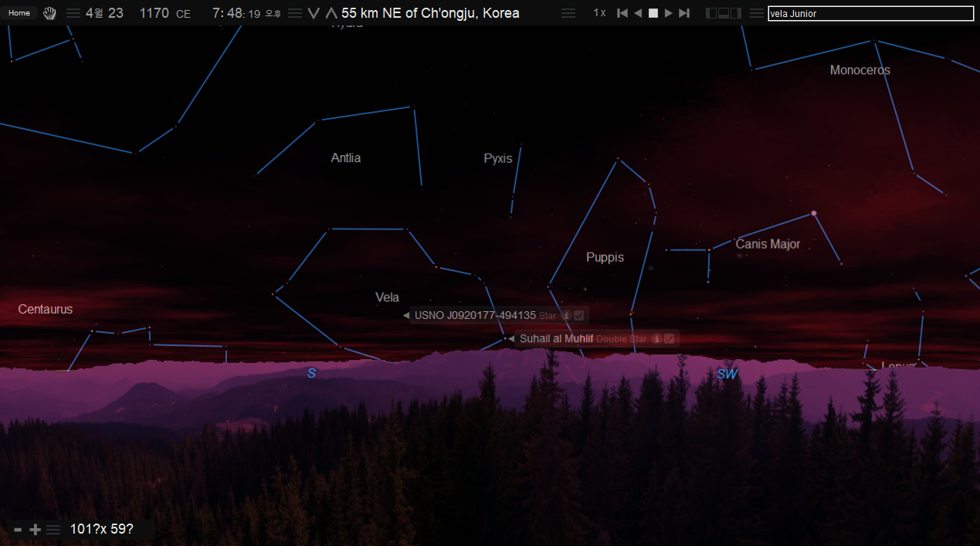
Task: Zoom in with the plus button
Action: click(x=35, y=530)
